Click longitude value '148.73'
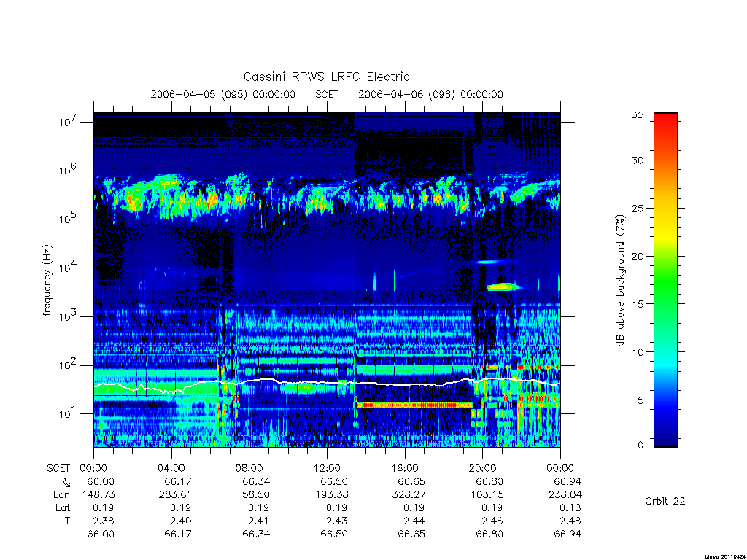747x560 pixels. (x=98, y=495)
